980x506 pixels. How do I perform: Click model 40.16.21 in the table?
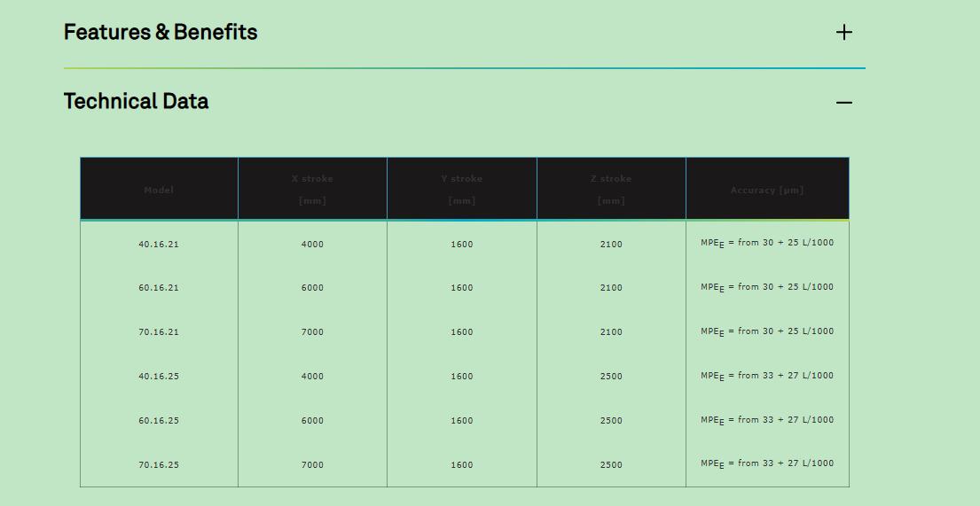(x=159, y=244)
